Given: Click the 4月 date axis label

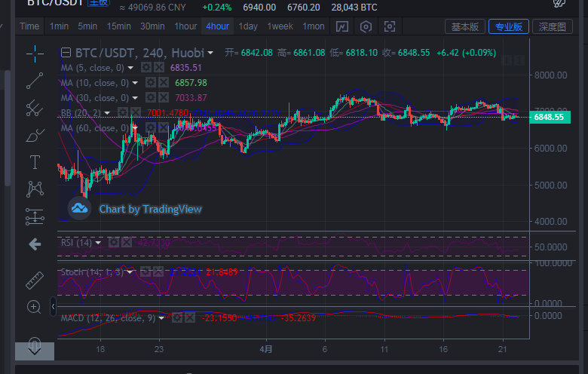Looking at the screenshot, I should (266, 349).
